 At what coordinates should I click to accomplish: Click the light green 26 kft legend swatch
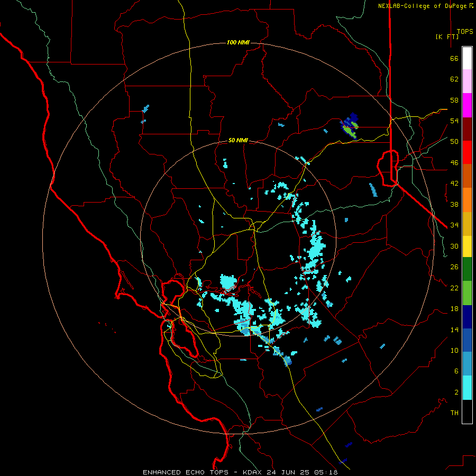467,293
